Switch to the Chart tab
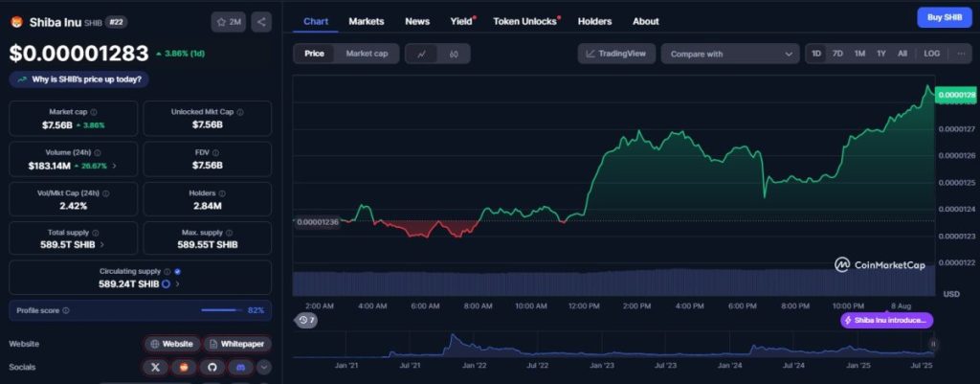This screenshot has height=384, width=980. [x=316, y=21]
